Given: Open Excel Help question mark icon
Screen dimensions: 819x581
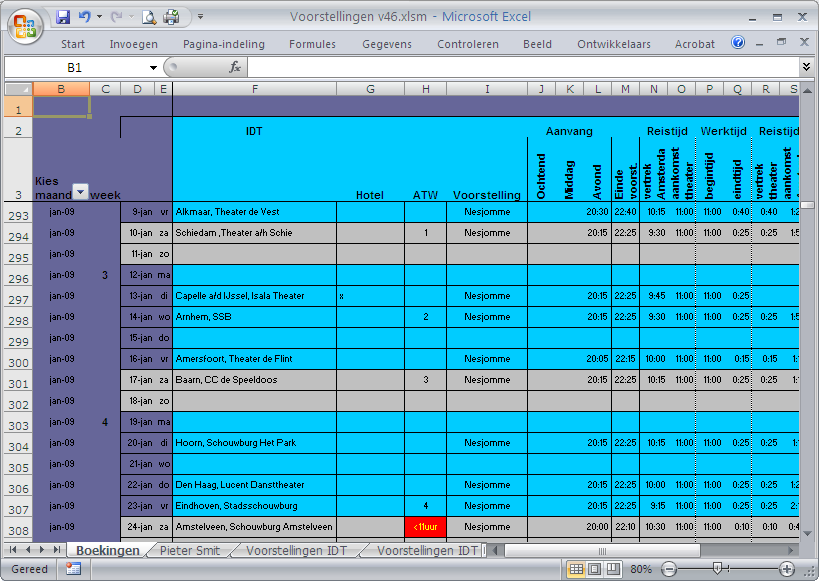Looking at the screenshot, I should pyautogui.click(x=738, y=42).
